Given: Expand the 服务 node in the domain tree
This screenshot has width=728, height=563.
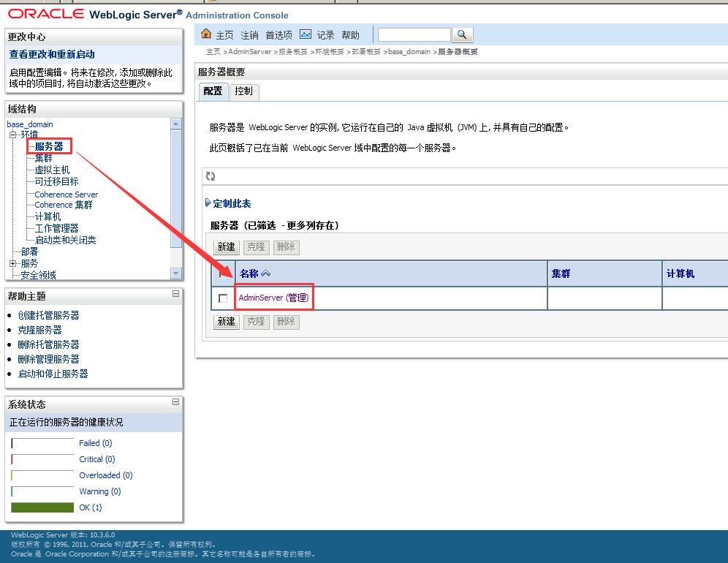Looking at the screenshot, I should coord(13,263).
